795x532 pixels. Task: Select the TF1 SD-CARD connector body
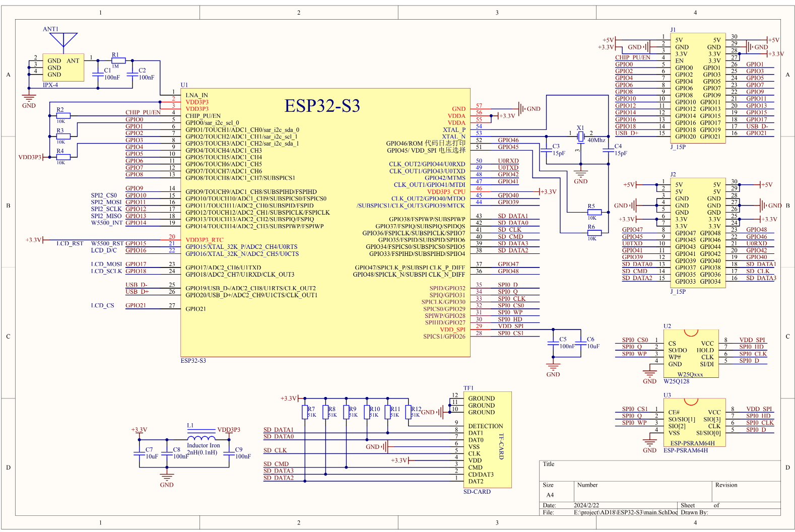[x=488, y=440]
